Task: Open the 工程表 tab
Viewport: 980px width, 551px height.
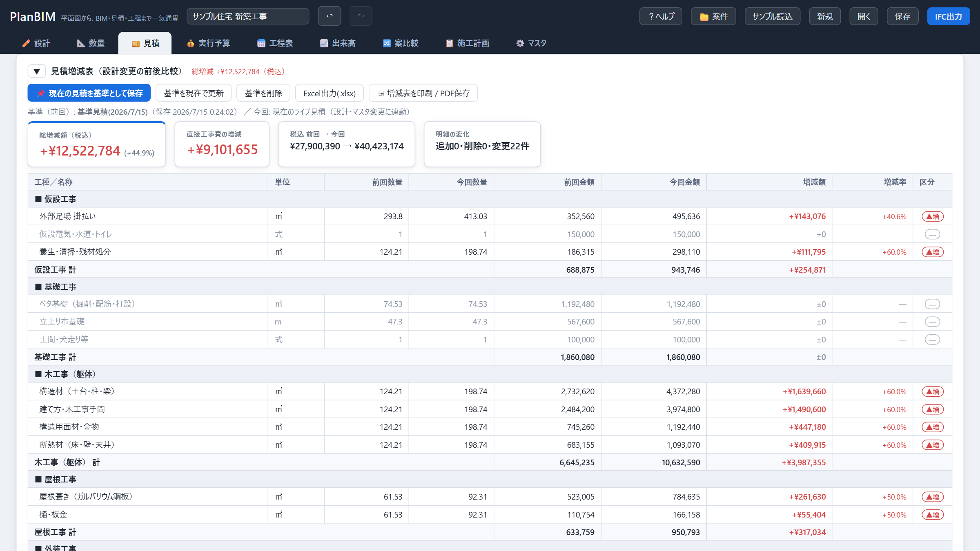Action: tap(275, 43)
